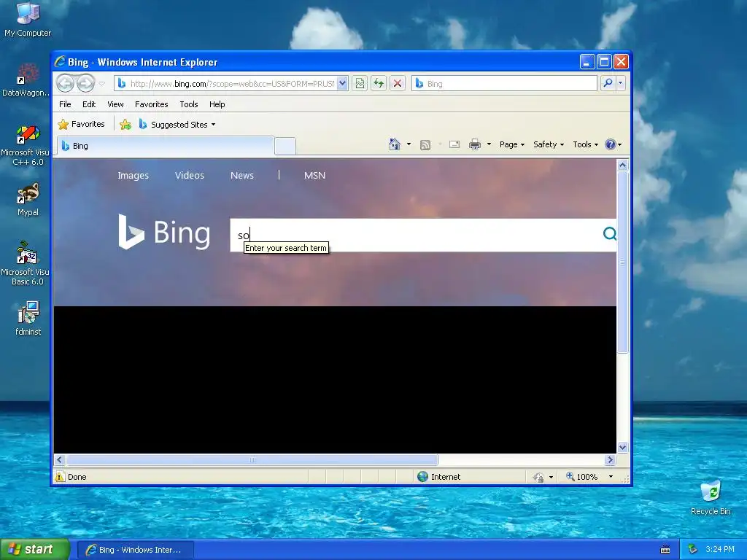Open the Windows start menu

(x=34, y=549)
